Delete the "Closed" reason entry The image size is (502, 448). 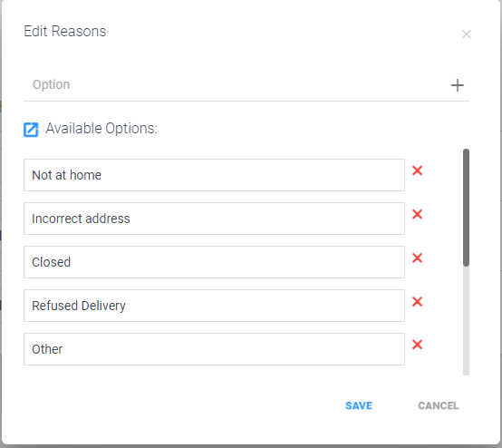[x=417, y=258]
